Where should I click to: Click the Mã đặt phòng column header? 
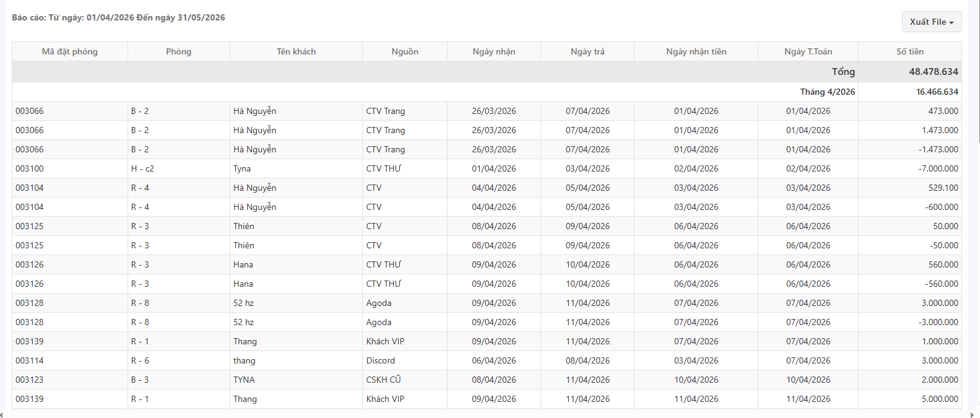point(70,51)
